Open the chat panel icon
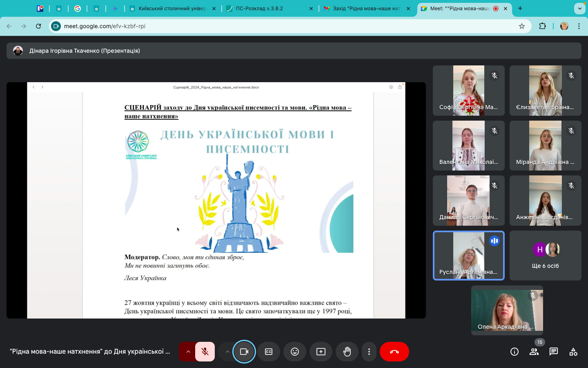 click(x=554, y=352)
